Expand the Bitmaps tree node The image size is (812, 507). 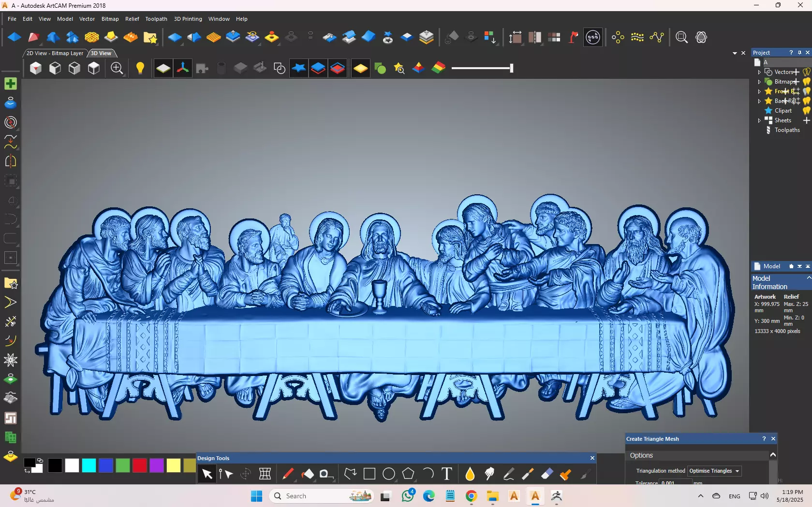(759, 82)
